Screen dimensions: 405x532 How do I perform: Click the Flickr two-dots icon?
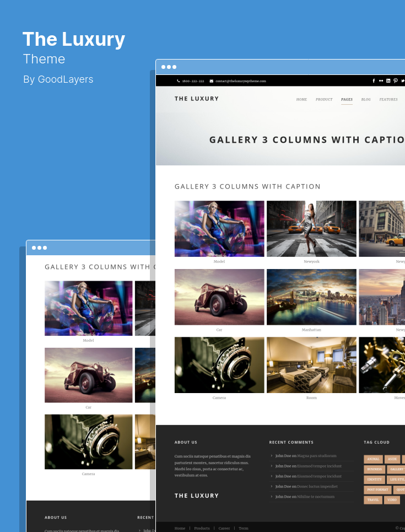[381, 80]
